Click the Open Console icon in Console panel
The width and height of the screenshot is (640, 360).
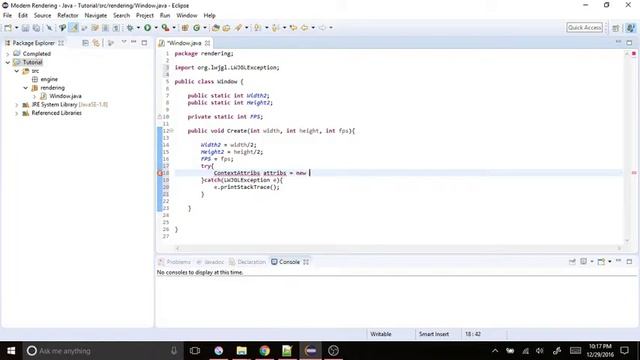click(601, 262)
